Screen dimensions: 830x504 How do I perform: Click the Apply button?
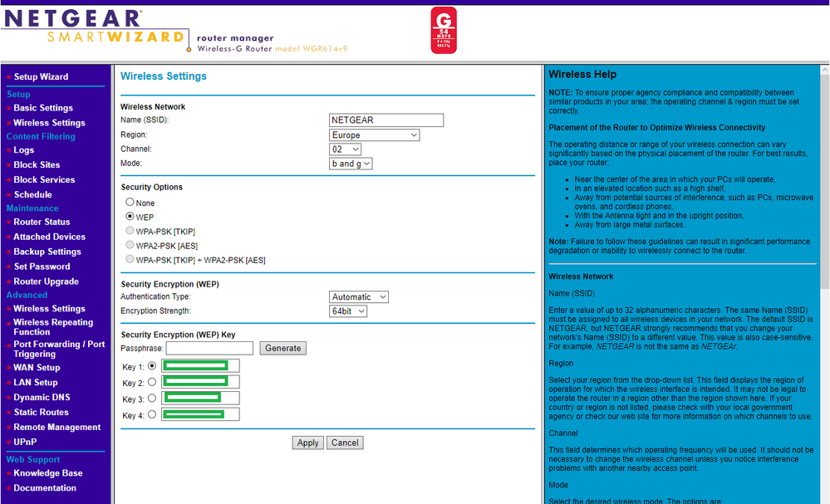click(307, 443)
